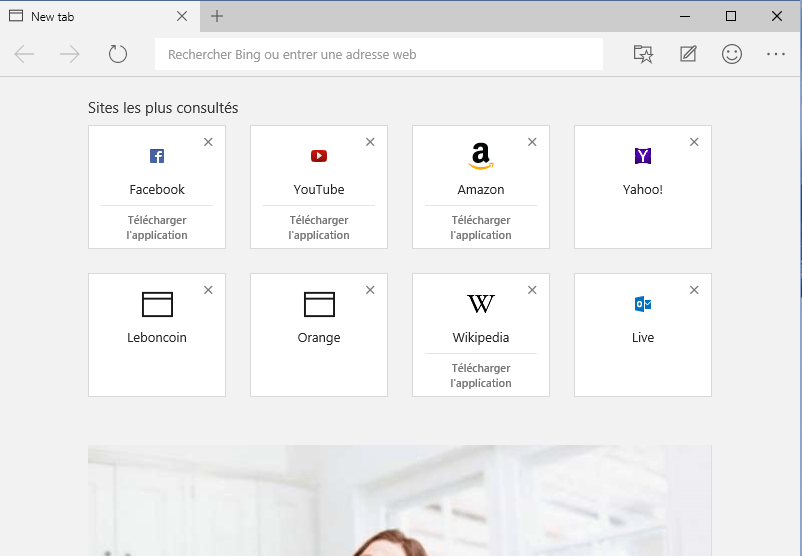The image size is (802, 556).
Task: Click the Amazon logo icon
Action: tap(481, 155)
